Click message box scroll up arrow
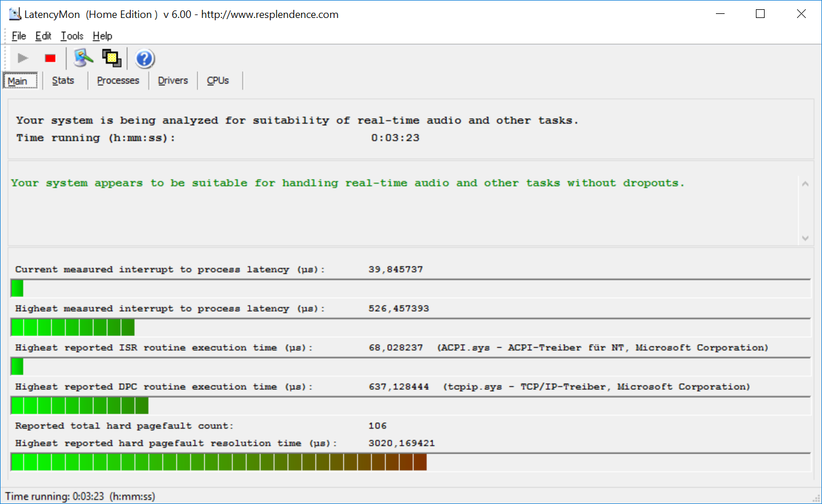 tap(805, 184)
